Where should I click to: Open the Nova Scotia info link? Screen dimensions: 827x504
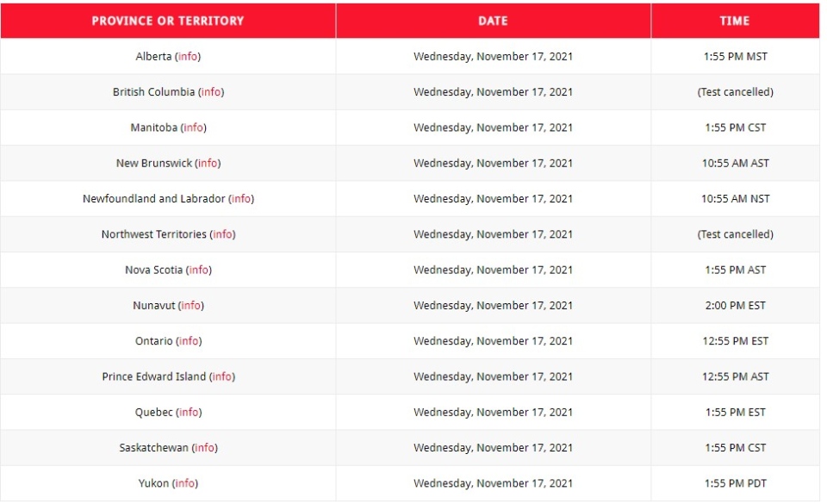199,270
